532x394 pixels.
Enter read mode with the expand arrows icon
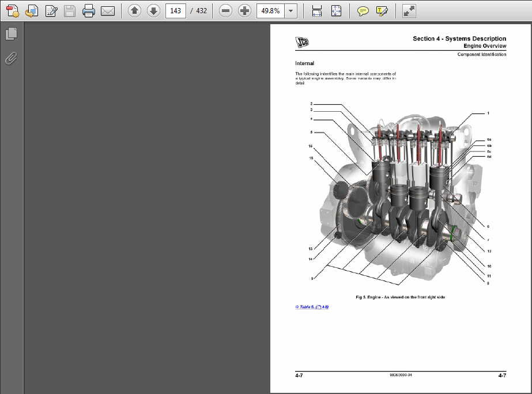click(x=409, y=10)
